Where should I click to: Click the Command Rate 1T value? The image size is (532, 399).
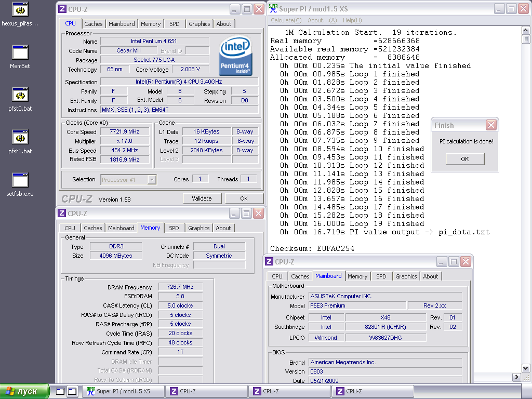(x=180, y=352)
